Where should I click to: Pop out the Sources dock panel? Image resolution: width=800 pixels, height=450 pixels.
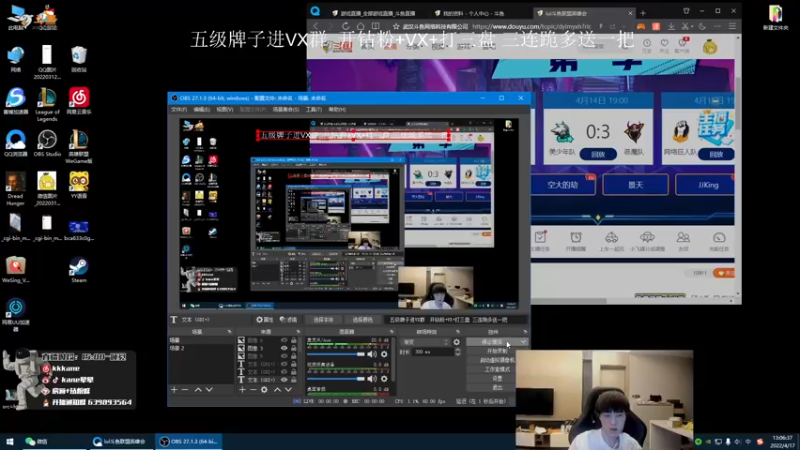298,332
